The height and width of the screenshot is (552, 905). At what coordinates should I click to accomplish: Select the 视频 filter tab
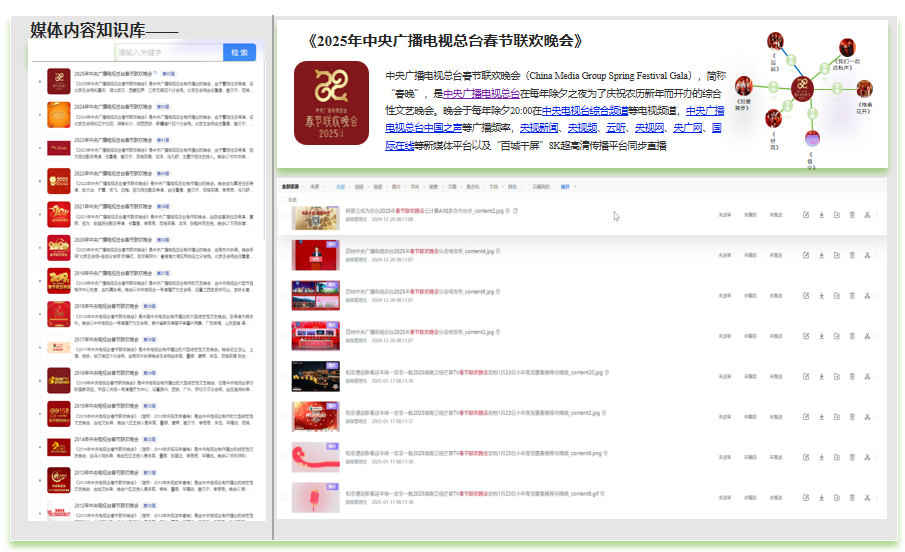click(x=359, y=187)
